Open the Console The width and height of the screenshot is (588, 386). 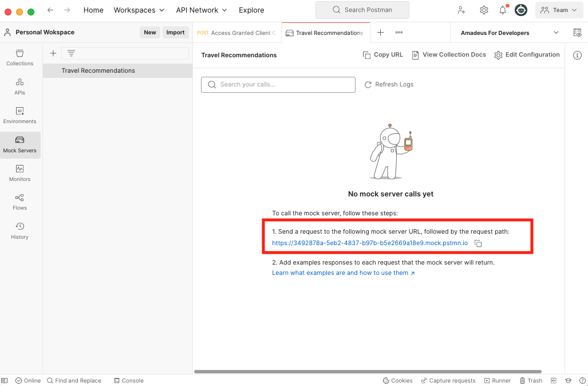[x=129, y=380]
